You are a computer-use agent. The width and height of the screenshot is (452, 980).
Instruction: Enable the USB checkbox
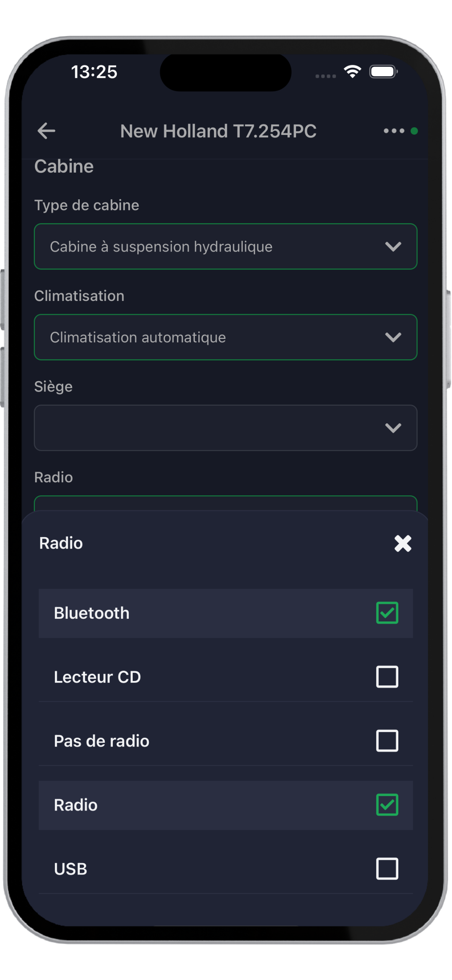point(387,868)
